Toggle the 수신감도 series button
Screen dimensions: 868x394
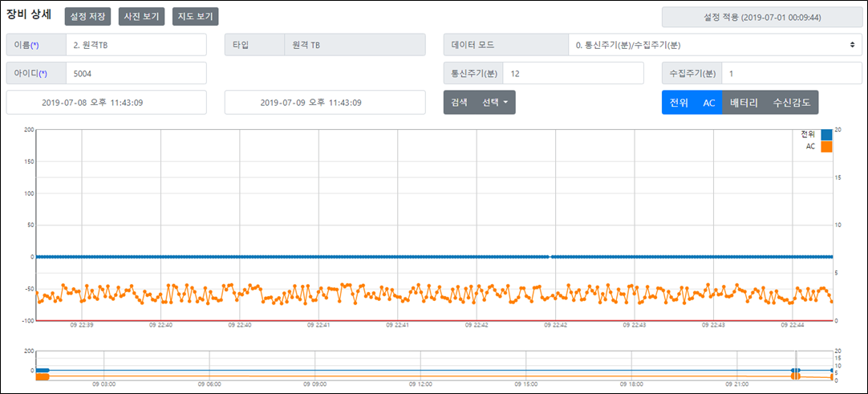click(x=791, y=103)
